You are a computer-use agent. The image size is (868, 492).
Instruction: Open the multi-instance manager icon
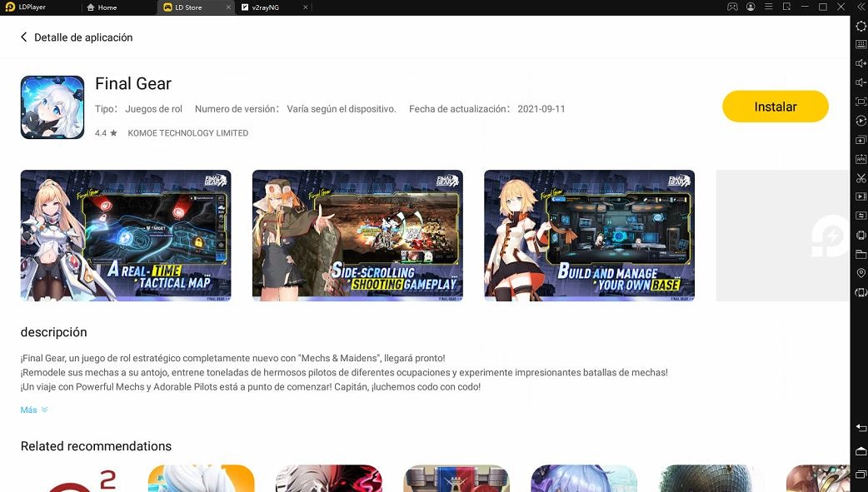tap(861, 140)
